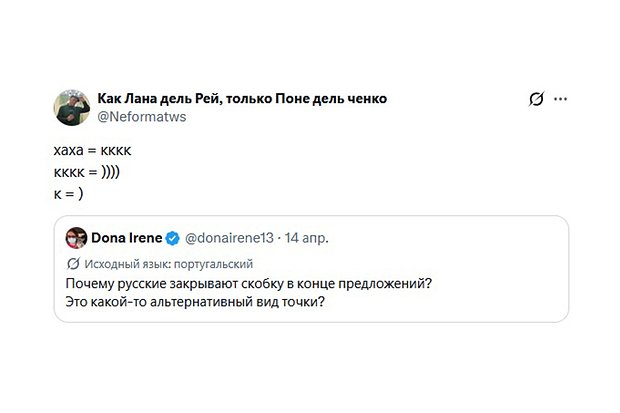Screen dimensions: 620x413
Task: Click the '14 апр.' date of quoted tweet
Action: point(304,238)
